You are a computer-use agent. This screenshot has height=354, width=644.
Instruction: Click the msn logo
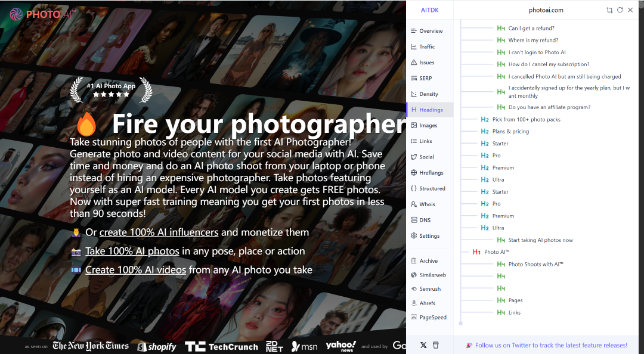click(304, 347)
